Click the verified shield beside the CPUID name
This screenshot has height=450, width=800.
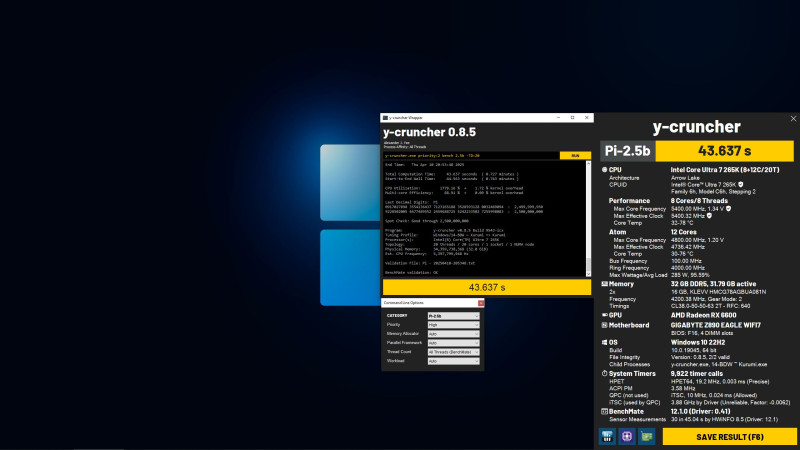tap(740, 185)
